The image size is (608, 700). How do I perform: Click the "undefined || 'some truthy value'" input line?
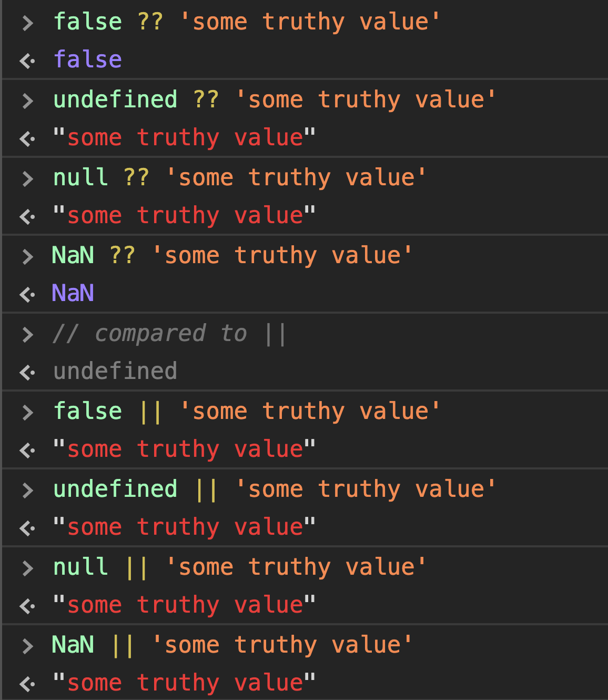[x=275, y=489]
